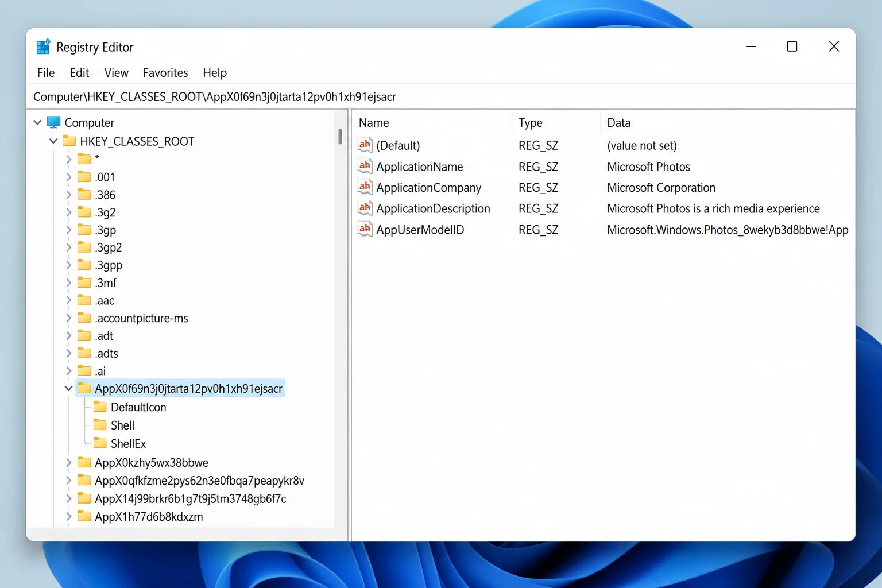Click the folder icon of .accountpicture-ms key
The width and height of the screenshot is (882, 588).
point(84,318)
